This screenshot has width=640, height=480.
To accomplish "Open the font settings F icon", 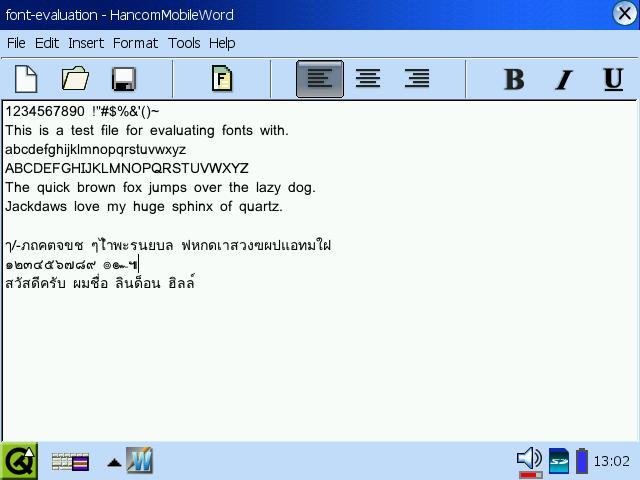I will pyautogui.click(x=222, y=79).
